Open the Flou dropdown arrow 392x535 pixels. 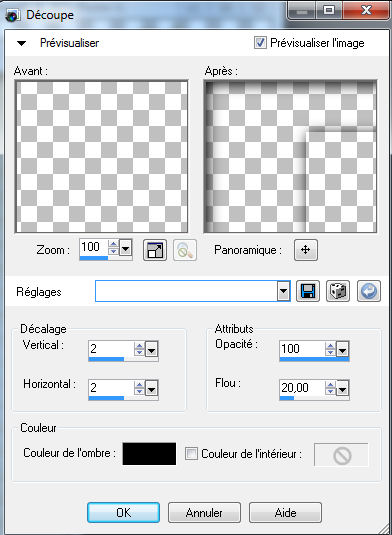[x=343, y=388]
